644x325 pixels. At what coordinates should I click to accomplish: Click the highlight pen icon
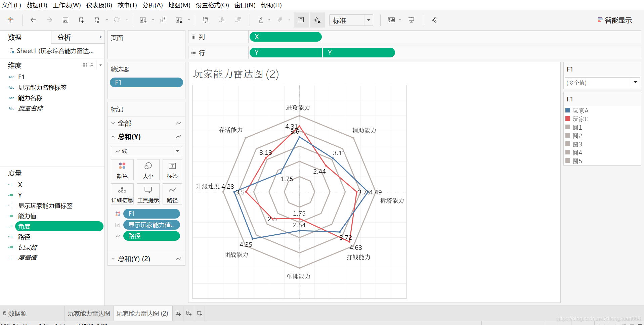point(260,20)
